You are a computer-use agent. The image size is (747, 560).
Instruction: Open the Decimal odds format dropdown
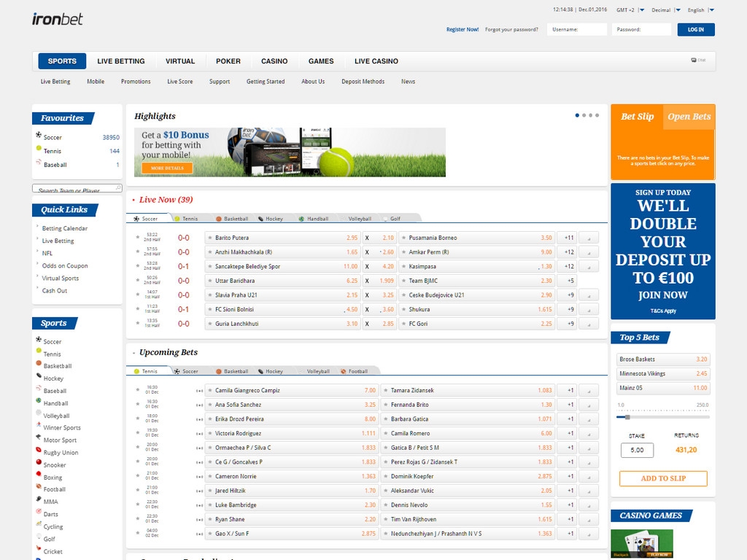click(677, 10)
